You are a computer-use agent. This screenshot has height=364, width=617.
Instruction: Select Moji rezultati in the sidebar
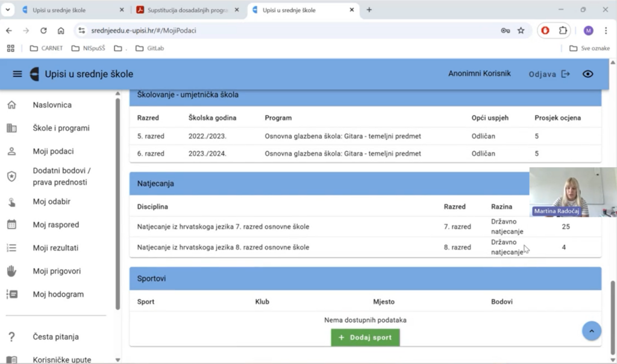[x=55, y=248]
